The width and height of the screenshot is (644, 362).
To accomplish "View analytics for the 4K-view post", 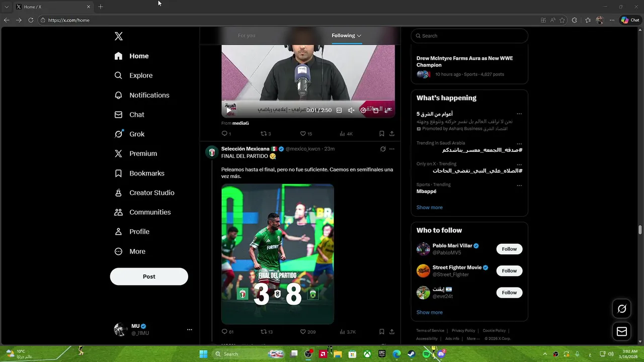I will (346, 134).
